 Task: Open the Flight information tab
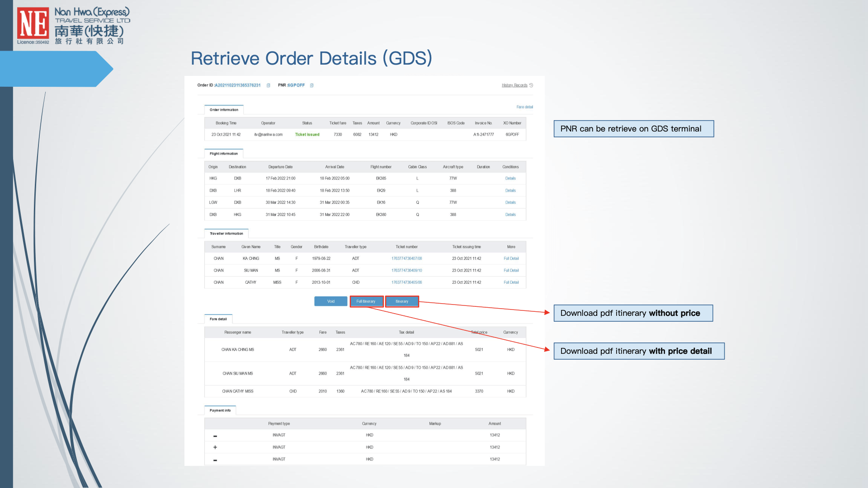pyautogui.click(x=223, y=153)
